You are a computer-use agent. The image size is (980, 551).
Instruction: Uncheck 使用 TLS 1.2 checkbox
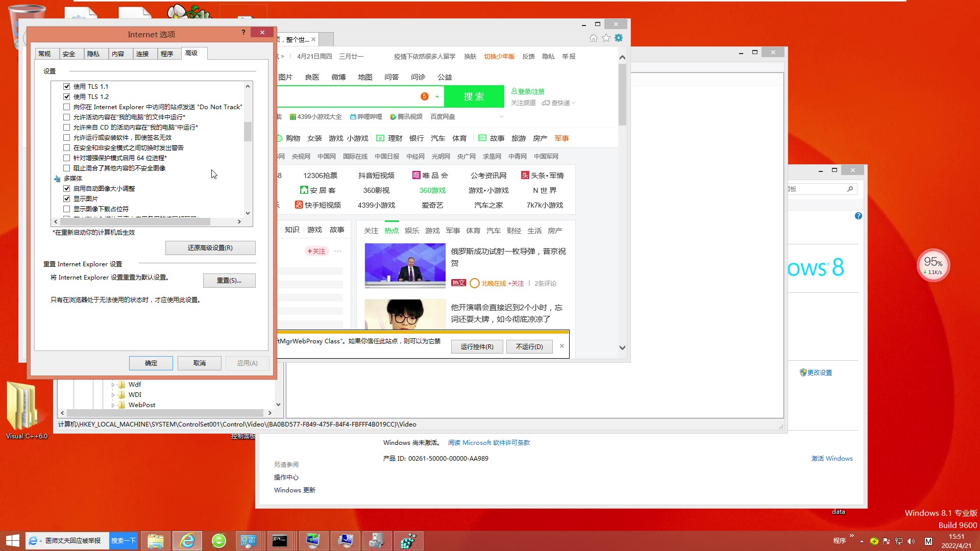coord(66,97)
